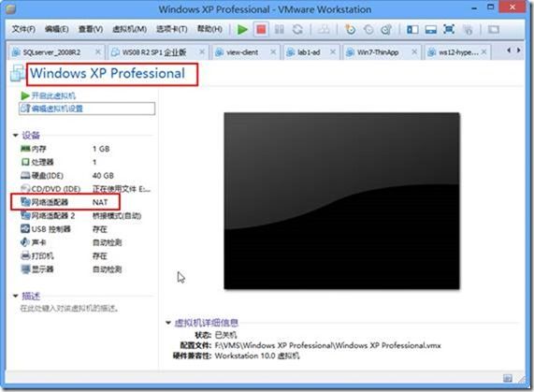Click the description input area under 描述
The image size is (534, 392).
pyautogui.click(x=69, y=309)
